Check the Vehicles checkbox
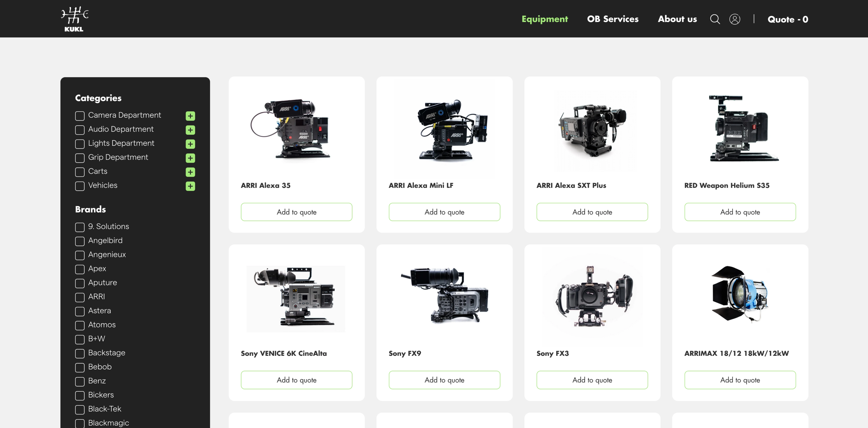The height and width of the screenshot is (428, 868). point(80,186)
